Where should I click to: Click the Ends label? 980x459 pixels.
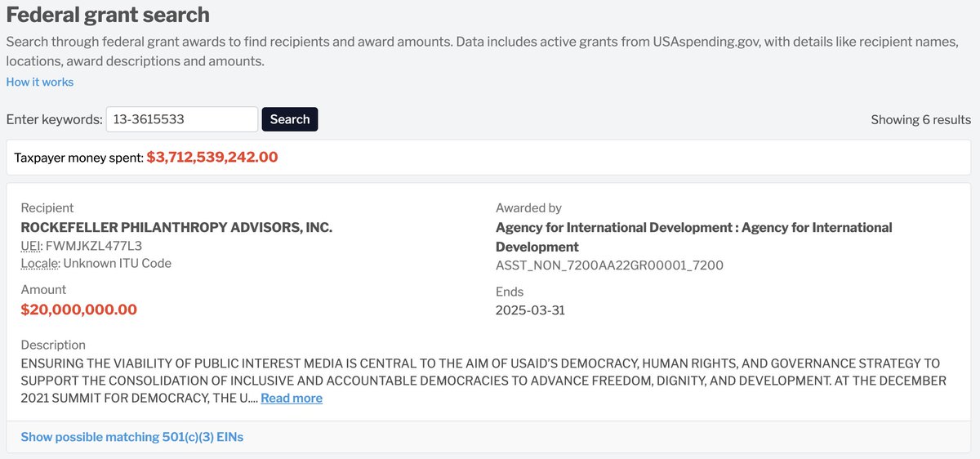pos(510,292)
